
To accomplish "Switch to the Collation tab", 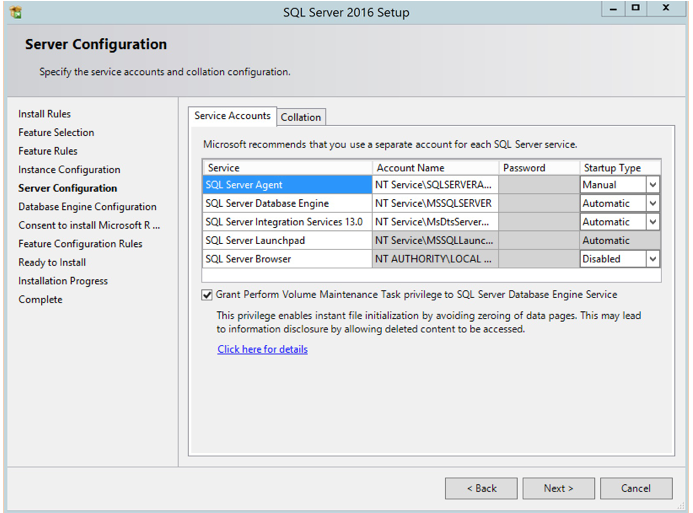I will (300, 117).
